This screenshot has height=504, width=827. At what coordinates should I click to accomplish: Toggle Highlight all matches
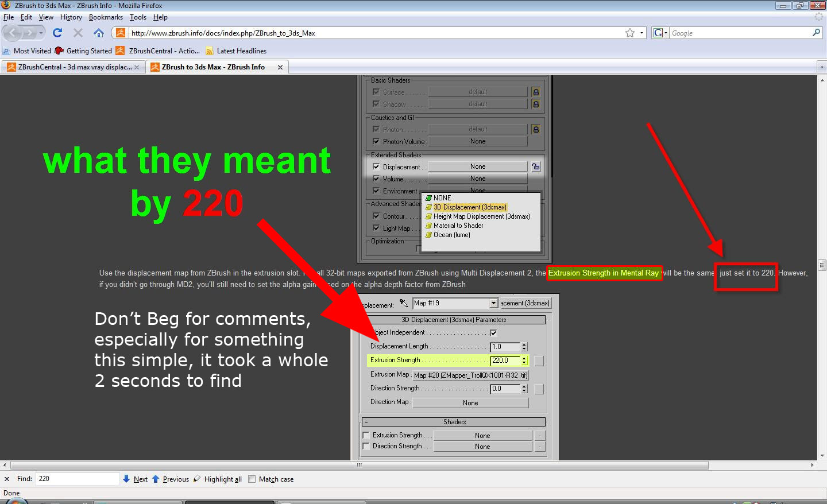[217, 479]
